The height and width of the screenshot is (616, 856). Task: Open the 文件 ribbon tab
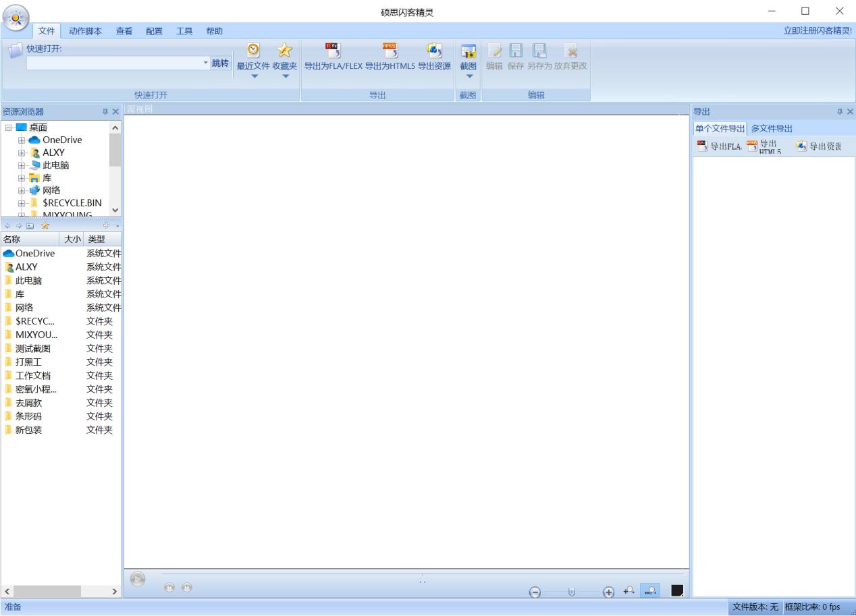click(x=47, y=31)
